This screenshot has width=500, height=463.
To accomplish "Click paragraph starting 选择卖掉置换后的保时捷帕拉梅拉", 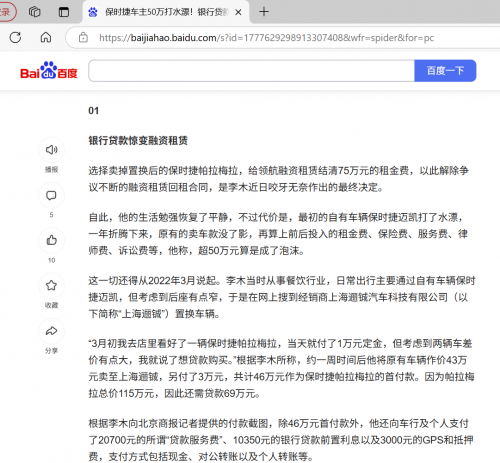I will point(279,179).
